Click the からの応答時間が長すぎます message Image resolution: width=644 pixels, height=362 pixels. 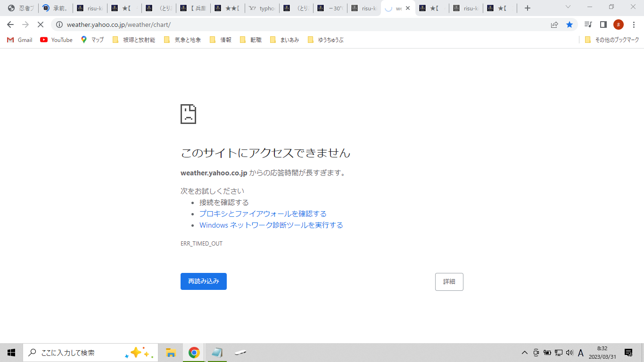pos(298,173)
